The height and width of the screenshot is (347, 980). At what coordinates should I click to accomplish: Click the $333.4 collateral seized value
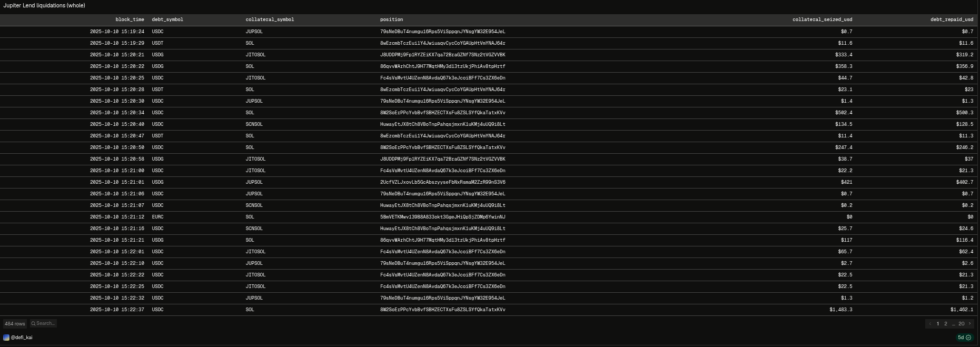(844, 55)
